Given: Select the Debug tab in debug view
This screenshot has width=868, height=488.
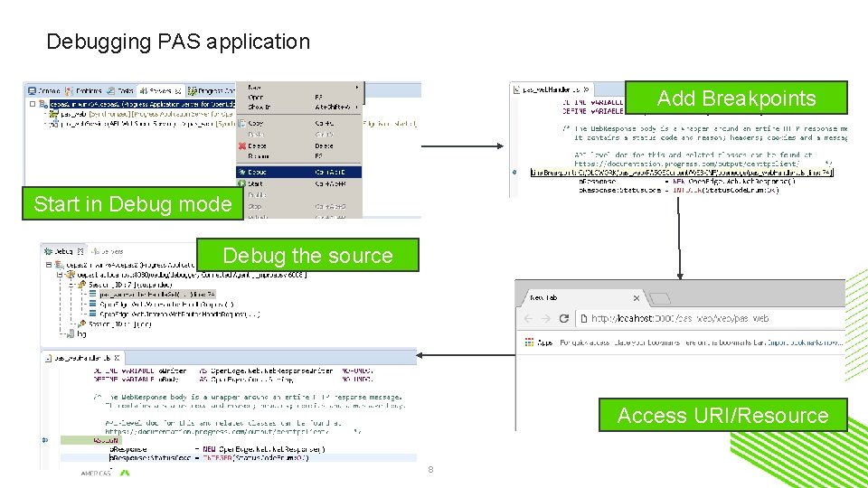Looking at the screenshot, I should coord(63,251).
